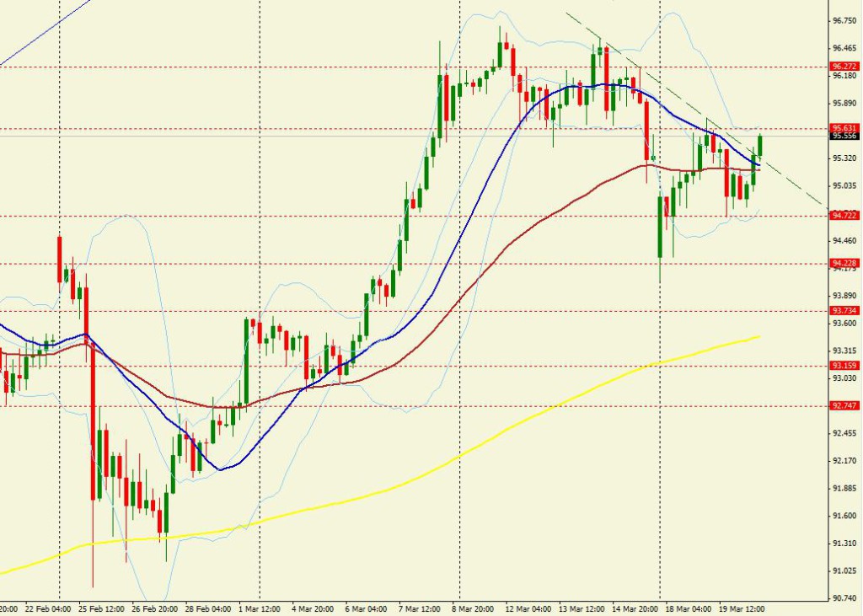Select the 92.747 red price level label
Viewport: 863px width, 616px height.
(x=844, y=405)
